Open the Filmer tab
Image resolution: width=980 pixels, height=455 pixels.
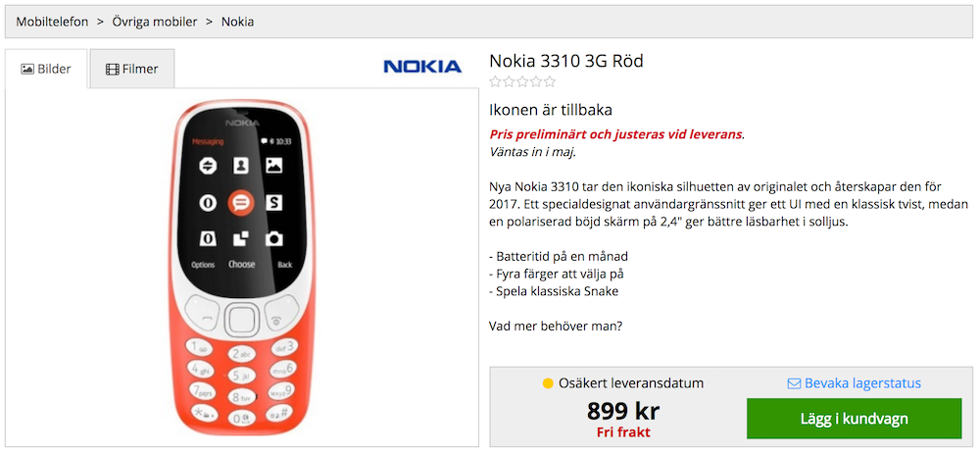(132, 69)
